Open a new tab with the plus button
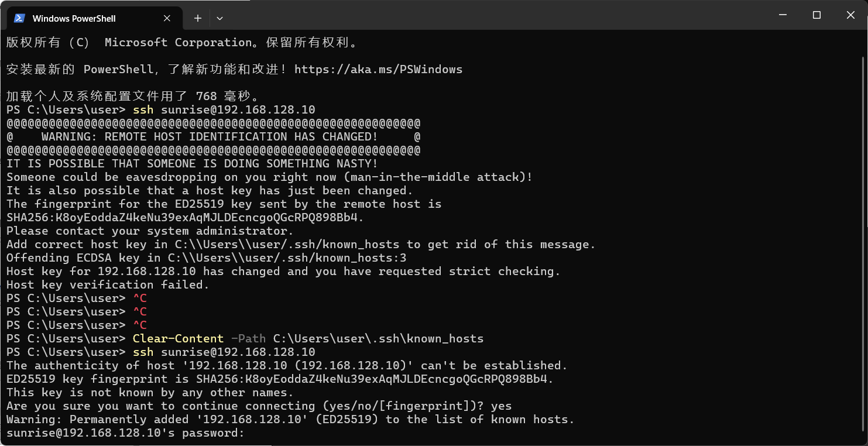The image size is (868, 446). tap(198, 18)
